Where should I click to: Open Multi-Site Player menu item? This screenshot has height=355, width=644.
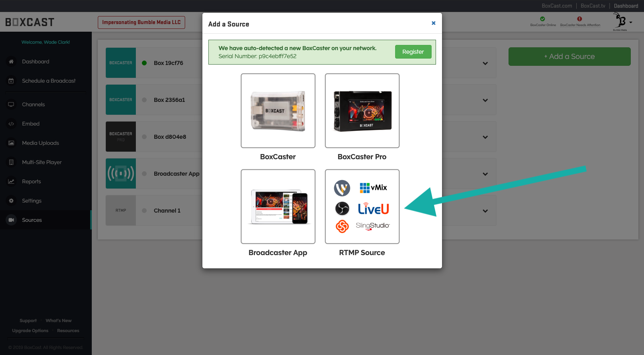coord(42,162)
